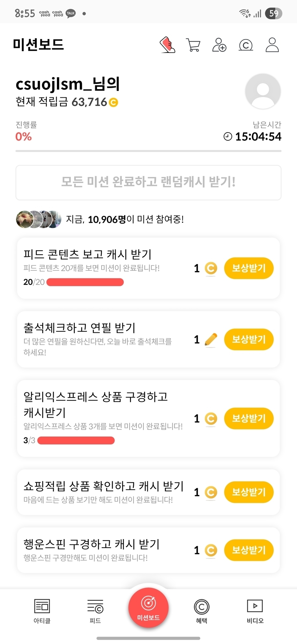
Task: Claim reward for 쇼핑적립 mission
Action: [x=249, y=492]
